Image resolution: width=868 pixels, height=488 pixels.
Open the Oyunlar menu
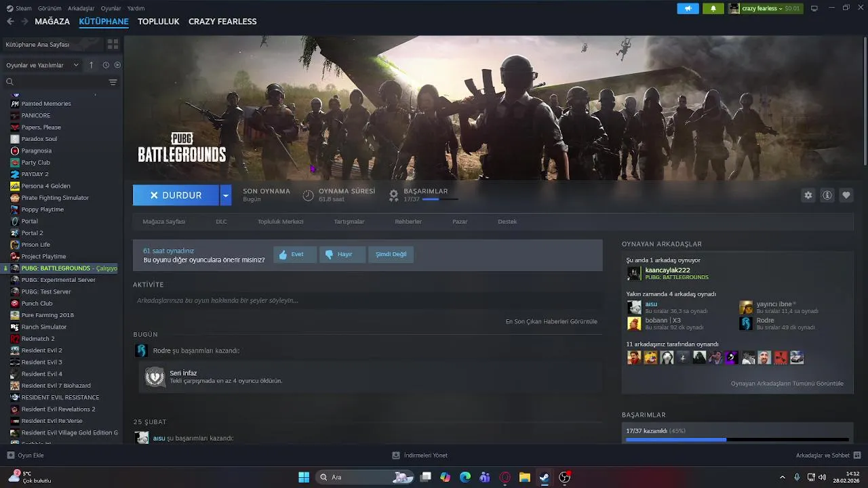point(111,8)
